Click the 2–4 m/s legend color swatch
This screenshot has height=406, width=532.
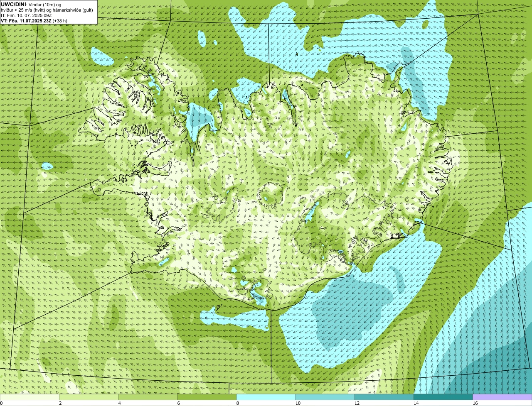(89, 397)
